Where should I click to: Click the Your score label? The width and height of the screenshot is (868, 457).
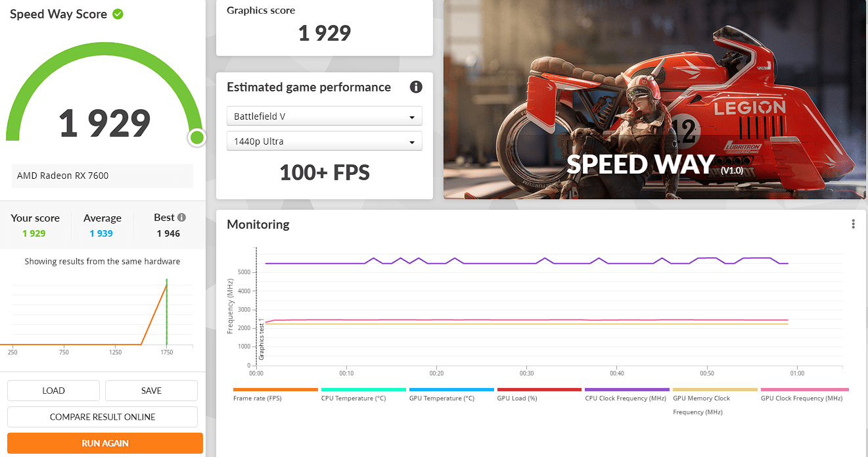click(x=35, y=218)
